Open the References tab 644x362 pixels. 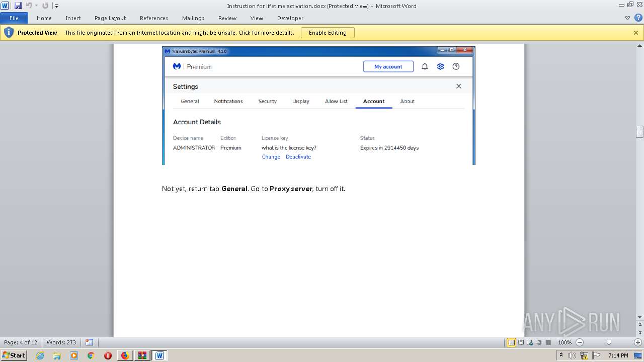point(154,18)
